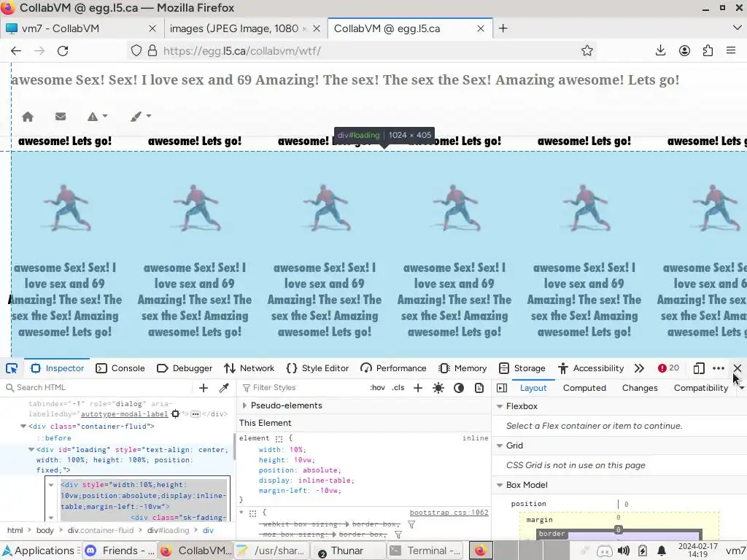Open the Firefox account menu

[x=684, y=50]
